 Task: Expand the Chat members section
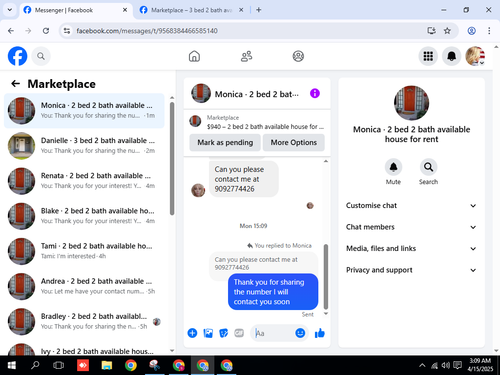pyautogui.click(x=411, y=227)
